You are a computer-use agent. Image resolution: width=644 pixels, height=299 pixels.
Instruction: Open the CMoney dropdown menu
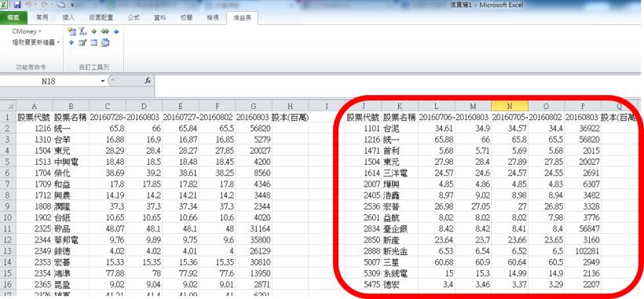(27, 31)
